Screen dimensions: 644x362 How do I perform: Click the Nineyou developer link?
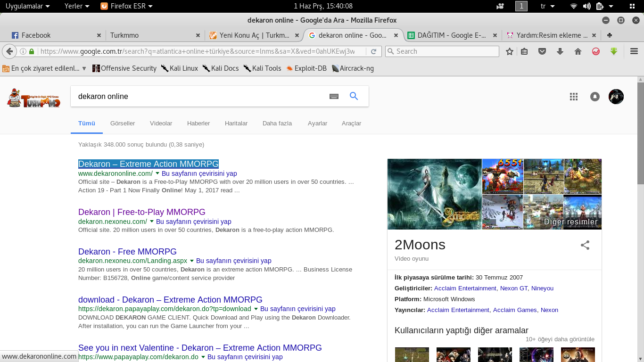(542, 288)
